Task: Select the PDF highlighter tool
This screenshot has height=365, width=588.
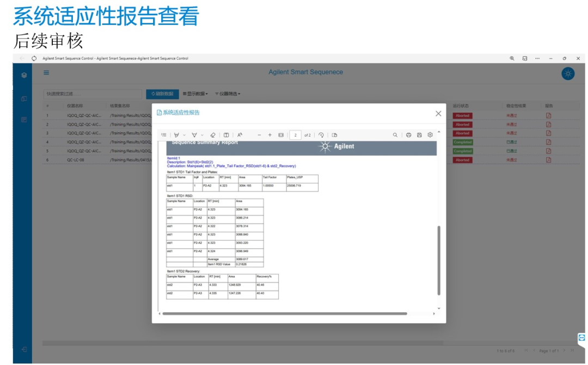Action: pyautogui.click(x=194, y=135)
